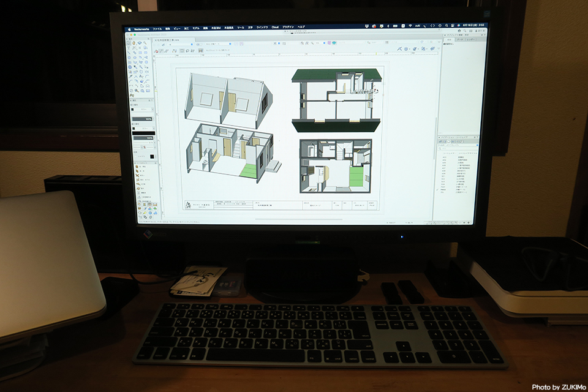Activate the blue Flyover tool
Image resolution: width=588 pixels, height=392 pixels.
click(140, 43)
